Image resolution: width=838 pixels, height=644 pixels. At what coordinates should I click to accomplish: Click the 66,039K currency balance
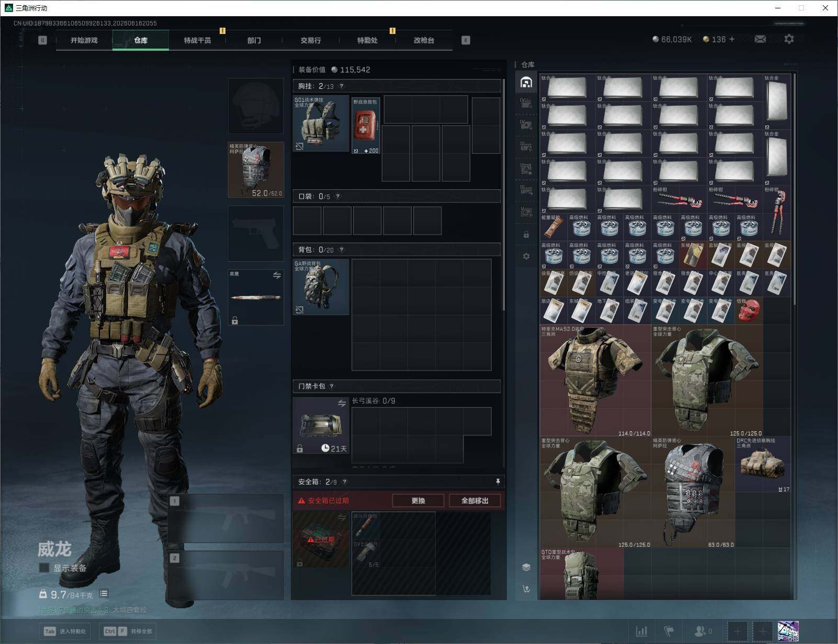click(x=672, y=39)
